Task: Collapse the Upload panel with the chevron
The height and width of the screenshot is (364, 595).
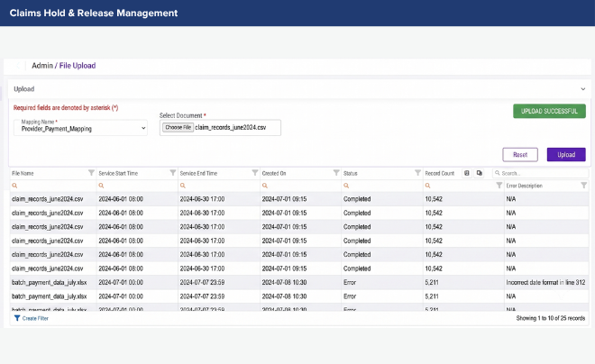Action: pyautogui.click(x=583, y=89)
